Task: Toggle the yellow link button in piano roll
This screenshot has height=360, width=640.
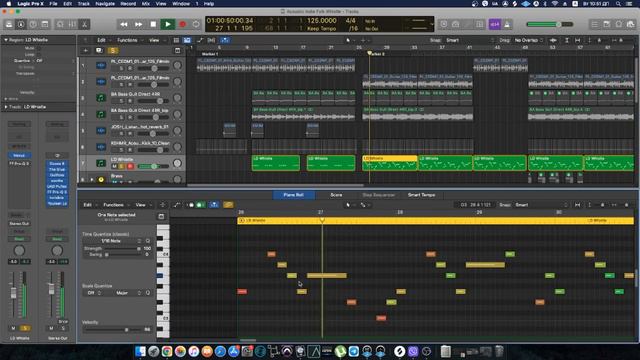Action: click(228, 205)
